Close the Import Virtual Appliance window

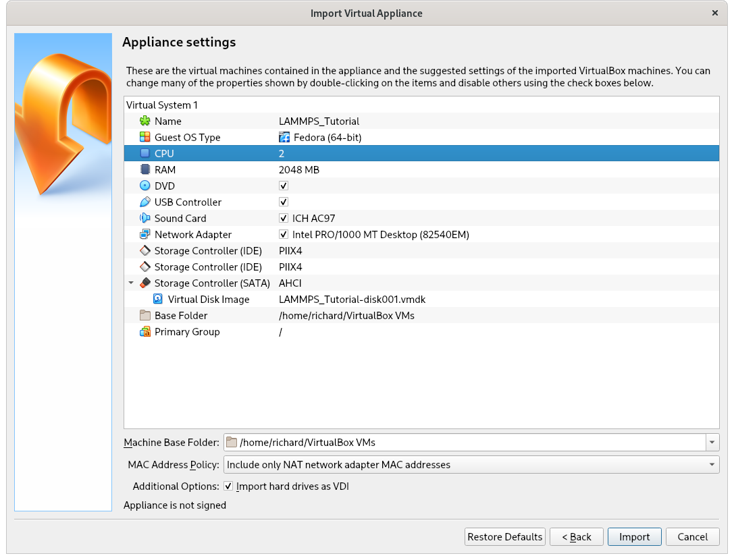[715, 13]
